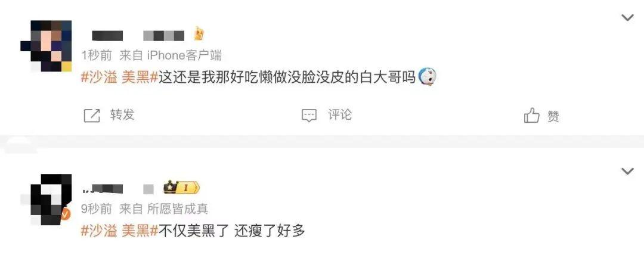644x255 pixels.
Task: Open the first poster's pixelated avatar
Action: [x=46, y=46]
